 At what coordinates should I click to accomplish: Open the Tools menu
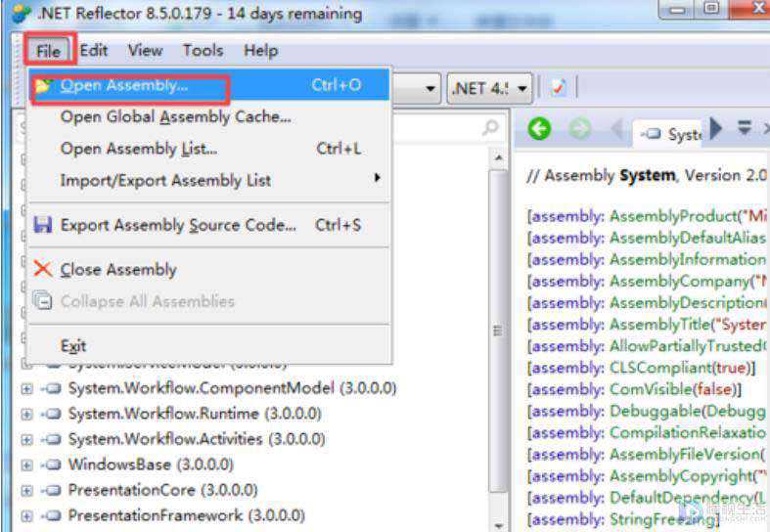(203, 50)
